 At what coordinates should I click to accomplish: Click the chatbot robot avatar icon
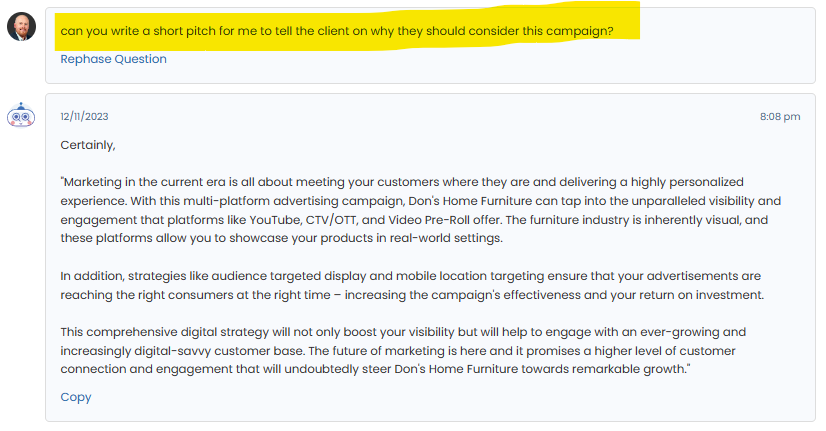pyautogui.click(x=20, y=116)
